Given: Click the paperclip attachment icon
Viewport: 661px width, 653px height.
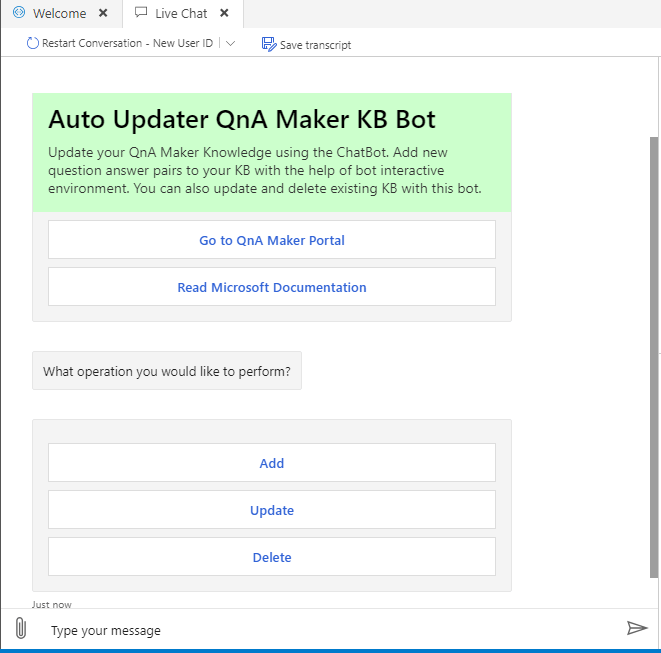Looking at the screenshot, I should click(x=21, y=628).
